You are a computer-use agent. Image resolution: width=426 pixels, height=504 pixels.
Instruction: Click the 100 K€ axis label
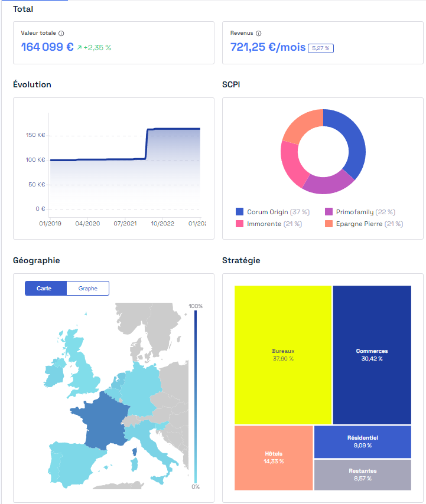(x=35, y=160)
